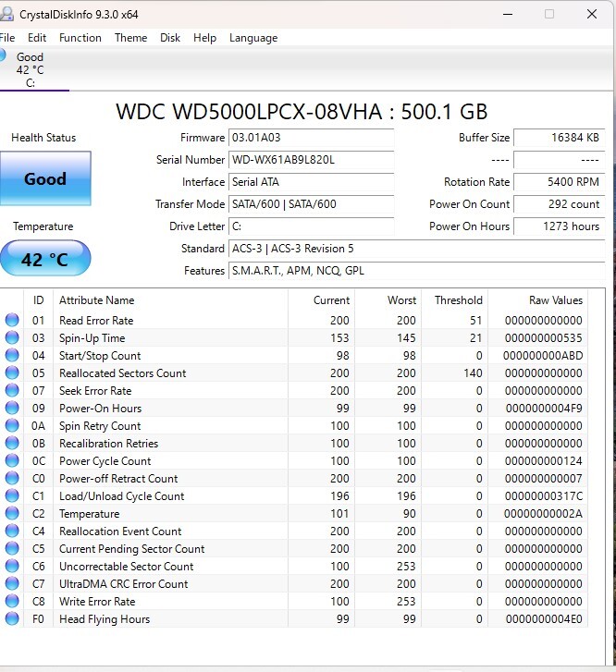This screenshot has width=616, height=672.
Task: Click the status orb beside UltraDMA CRC Error Count
Action: tap(12, 583)
